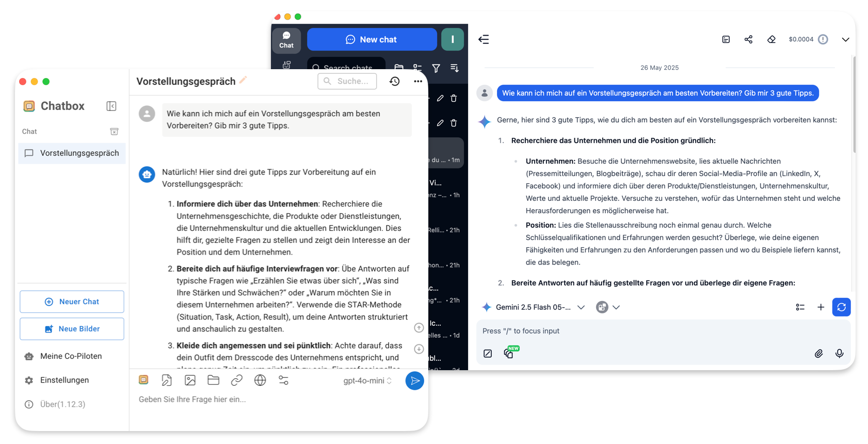
Task: Collapse the Chatbox sidebar panel
Action: point(111,106)
